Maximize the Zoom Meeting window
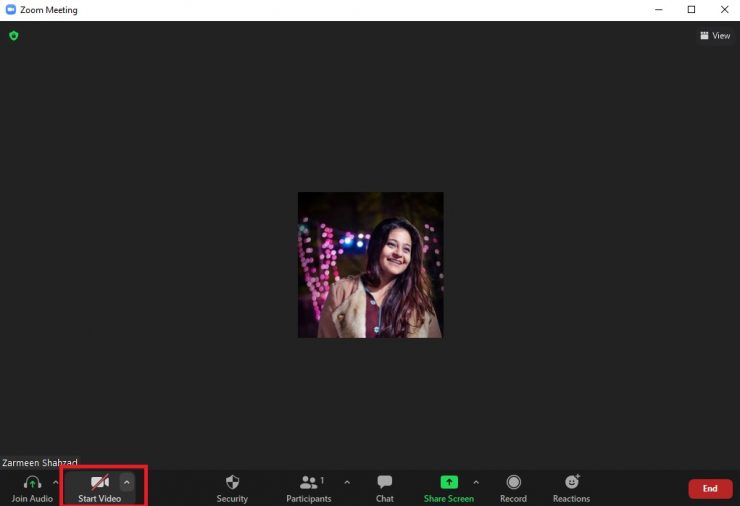This screenshot has height=506, width=740. tap(691, 9)
